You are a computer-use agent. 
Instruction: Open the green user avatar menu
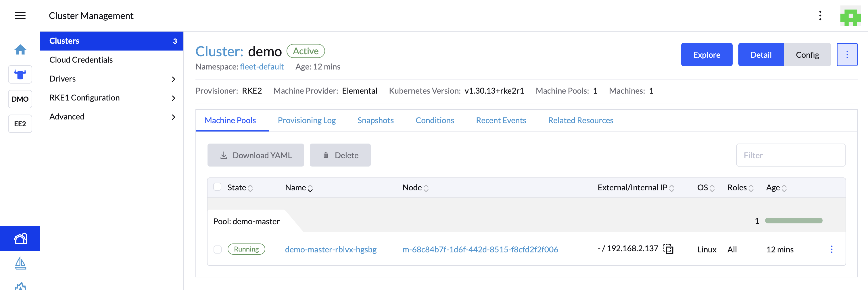coord(850,16)
